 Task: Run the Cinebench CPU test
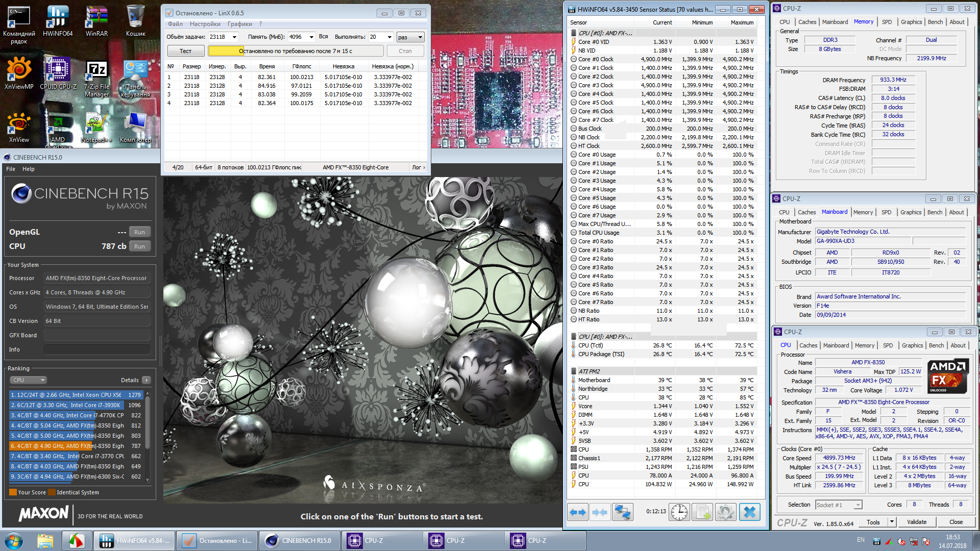[x=139, y=246]
